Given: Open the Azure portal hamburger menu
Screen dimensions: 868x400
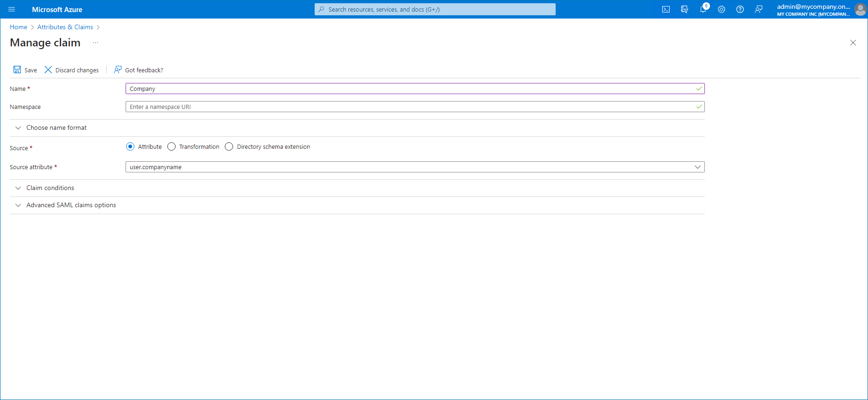Looking at the screenshot, I should pyautogui.click(x=12, y=9).
